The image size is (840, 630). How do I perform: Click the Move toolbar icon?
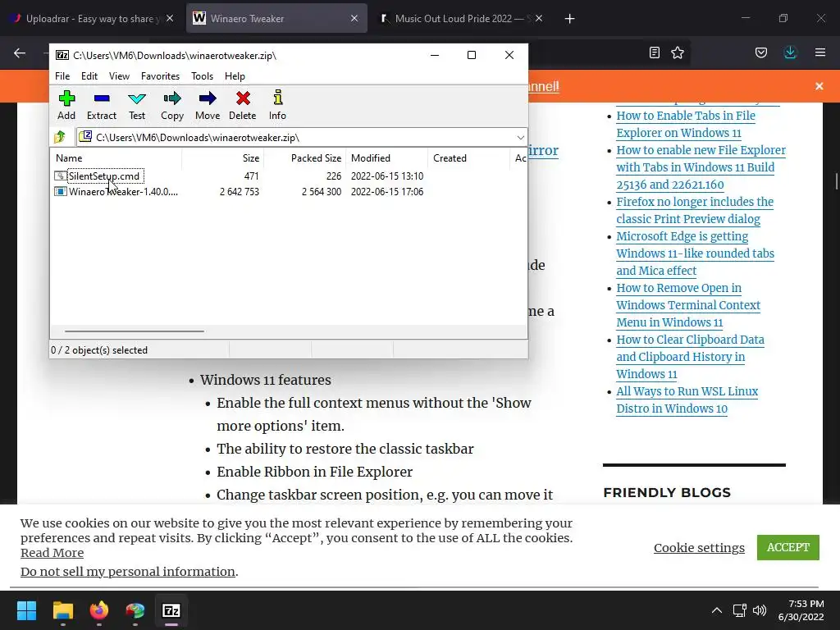pos(208,106)
